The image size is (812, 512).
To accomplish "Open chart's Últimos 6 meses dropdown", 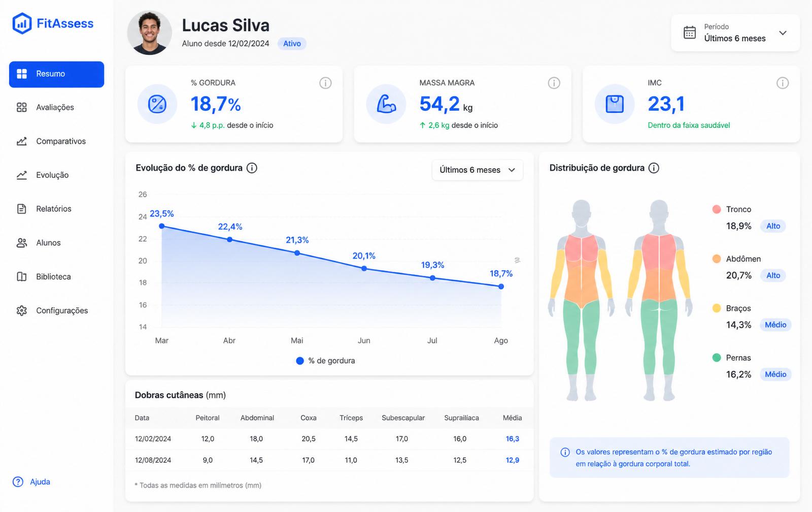I will (x=477, y=170).
